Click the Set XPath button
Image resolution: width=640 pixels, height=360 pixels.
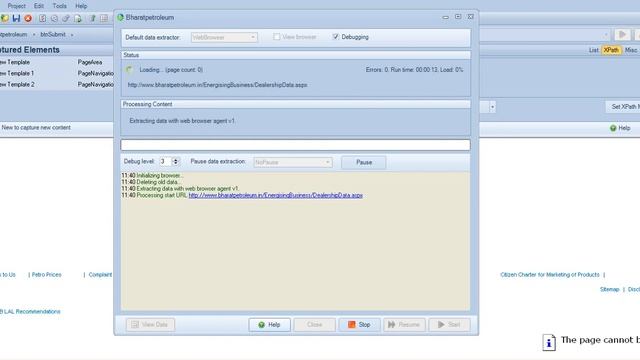[x=623, y=107]
